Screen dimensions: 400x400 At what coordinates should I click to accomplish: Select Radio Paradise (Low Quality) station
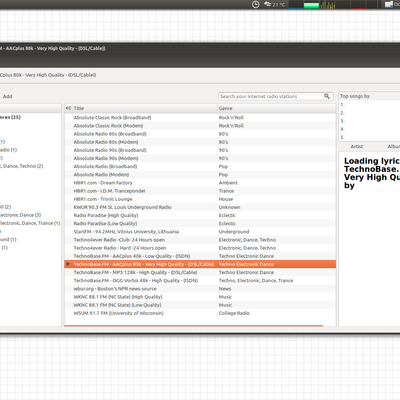[x=200, y=223]
